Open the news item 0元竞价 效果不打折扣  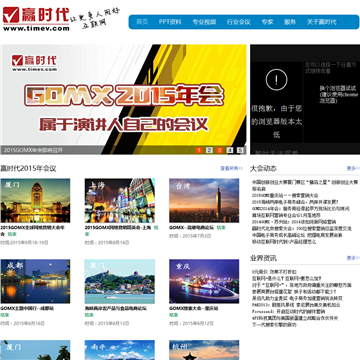[274, 272]
